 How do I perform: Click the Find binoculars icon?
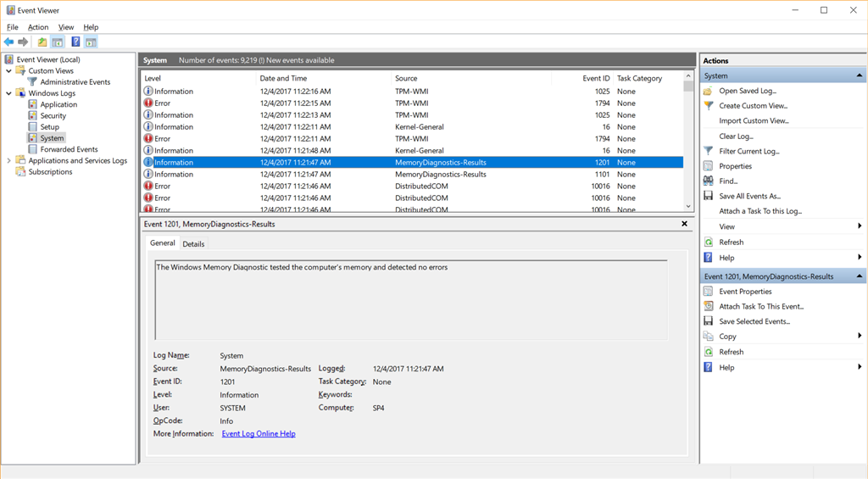coord(708,181)
